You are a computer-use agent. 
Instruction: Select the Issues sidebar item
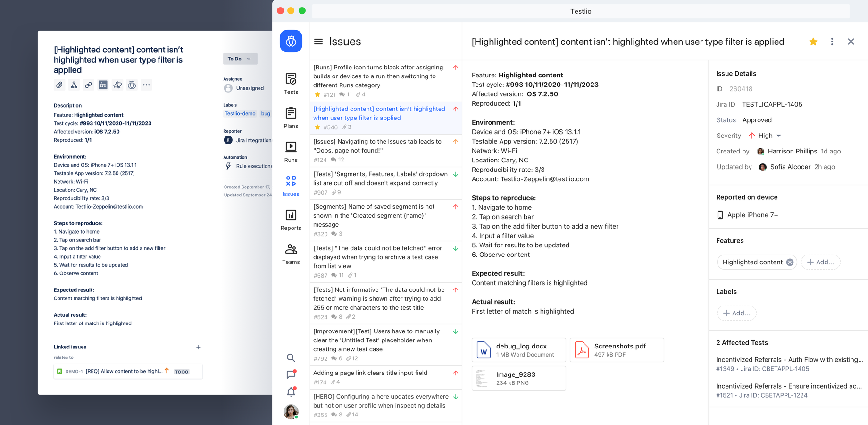pyautogui.click(x=291, y=186)
